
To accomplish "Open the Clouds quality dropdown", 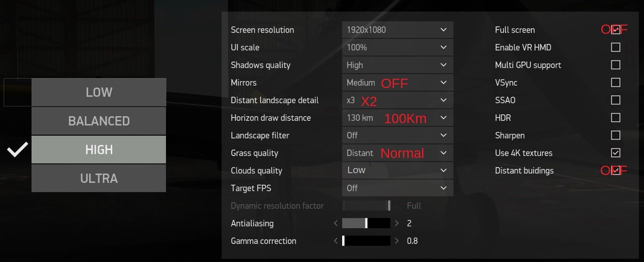I will (397, 171).
